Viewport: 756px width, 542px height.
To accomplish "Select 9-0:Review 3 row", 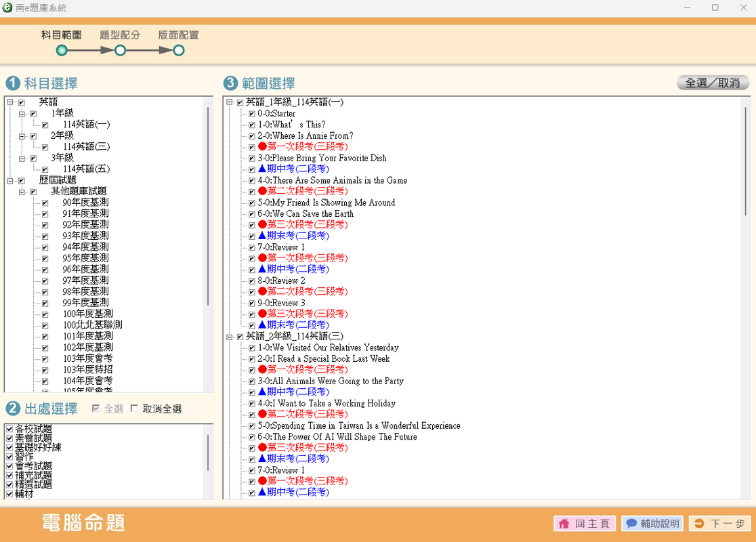I will (282, 304).
